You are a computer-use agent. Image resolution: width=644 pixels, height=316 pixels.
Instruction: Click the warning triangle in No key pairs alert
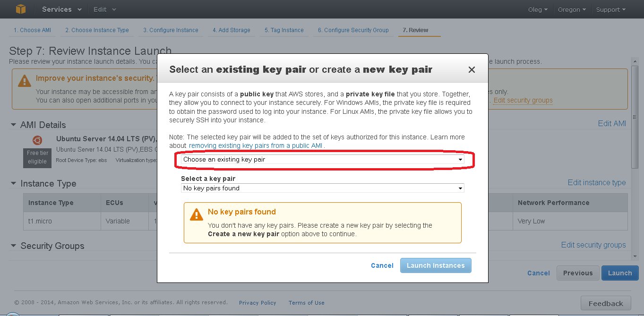196,215
